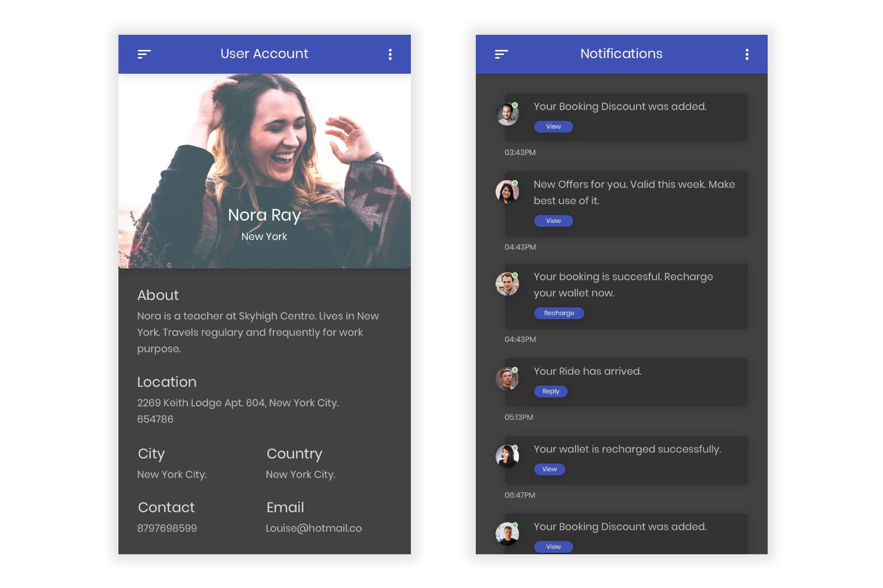Viewport: 883px width, 588px height.
Task: Open avatar next to Your Ride has arrived
Action: click(507, 379)
